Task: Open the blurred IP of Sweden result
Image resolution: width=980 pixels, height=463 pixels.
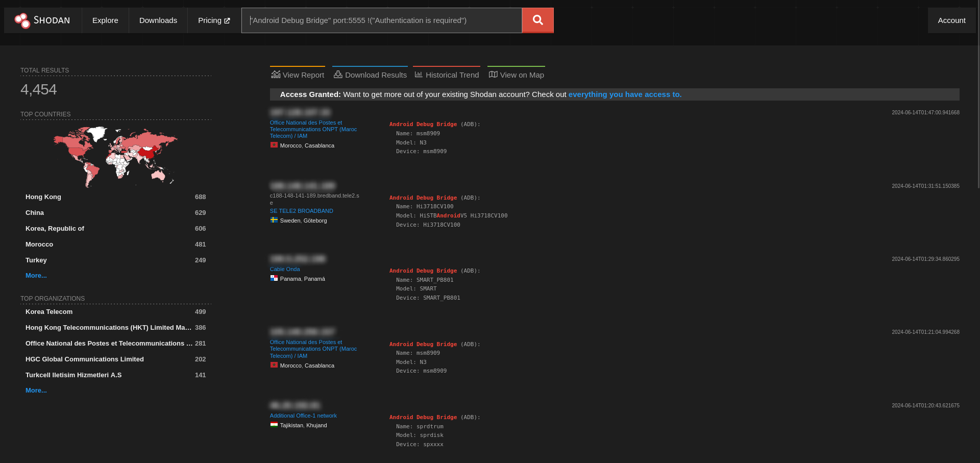Action: [303, 186]
